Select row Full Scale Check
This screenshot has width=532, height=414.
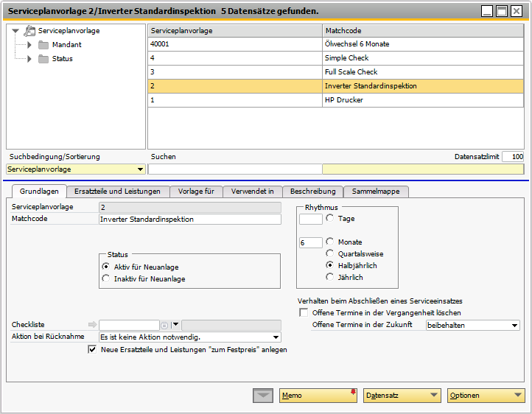coord(336,72)
